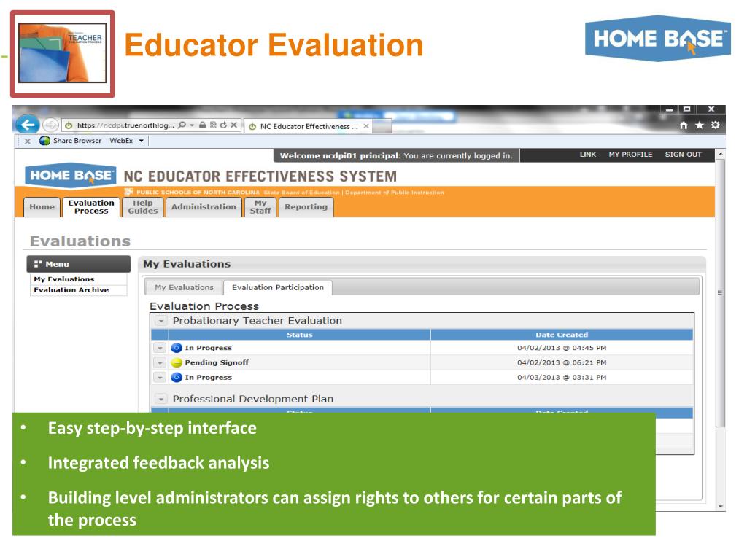Click the yellow Pending Signoff status icon

[177, 362]
